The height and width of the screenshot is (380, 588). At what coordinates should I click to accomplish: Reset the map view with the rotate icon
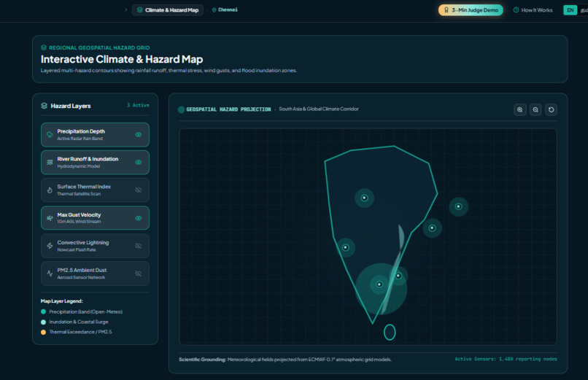[x=552, y=110]
